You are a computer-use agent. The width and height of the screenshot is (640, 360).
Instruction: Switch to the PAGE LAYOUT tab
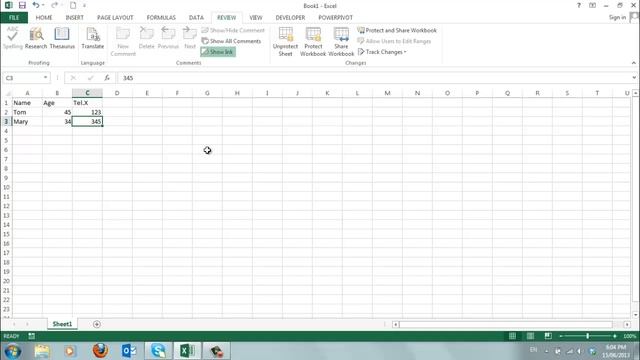coord(115,18)
